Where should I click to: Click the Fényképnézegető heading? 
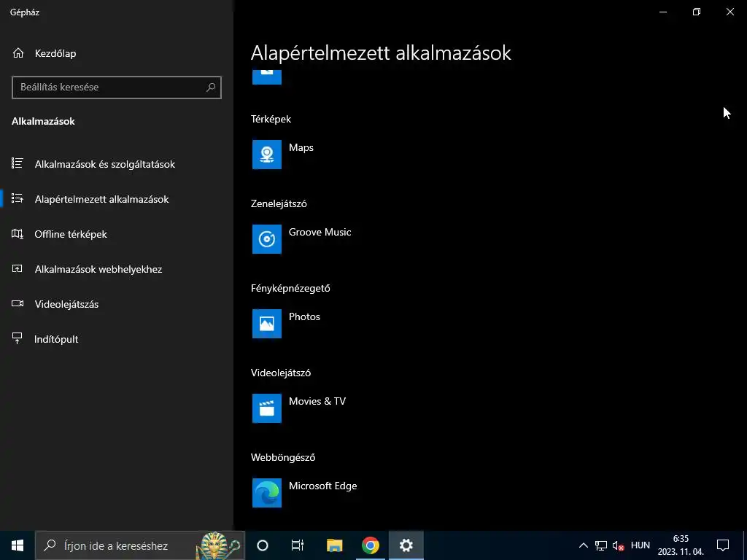290,288
